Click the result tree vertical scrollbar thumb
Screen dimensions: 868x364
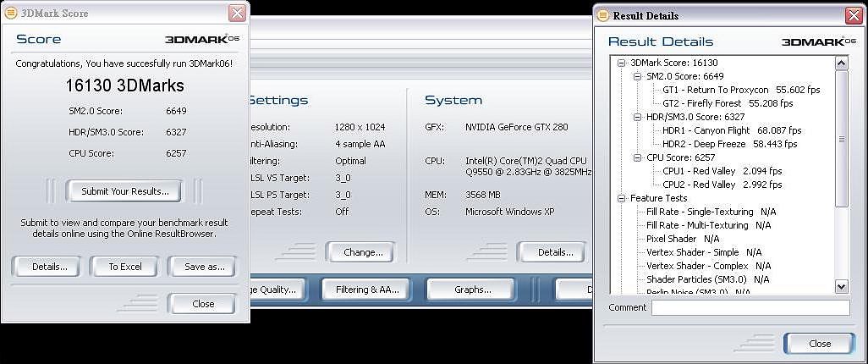[842, 139]
